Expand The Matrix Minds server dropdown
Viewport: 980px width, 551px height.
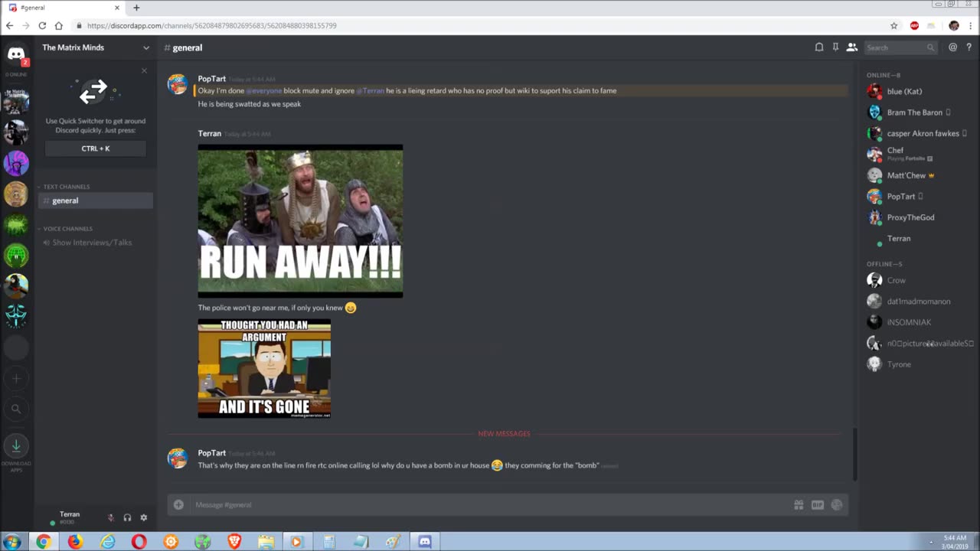coord(146,47)
